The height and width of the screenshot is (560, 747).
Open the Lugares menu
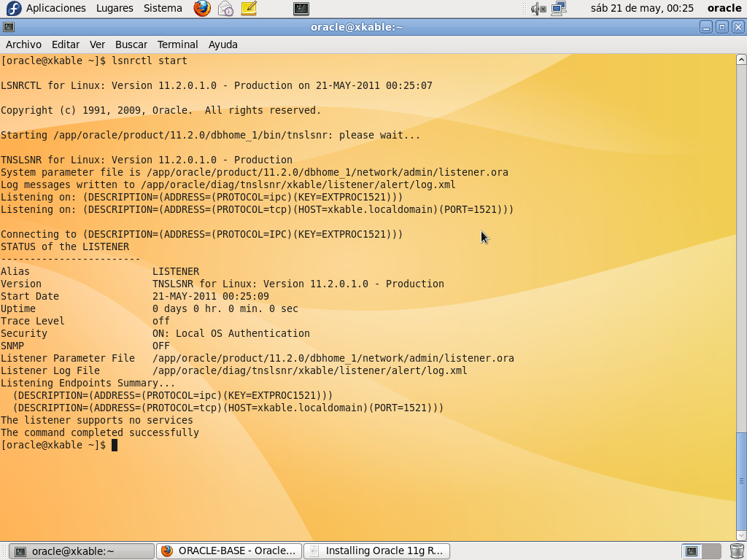click(115, 8)
